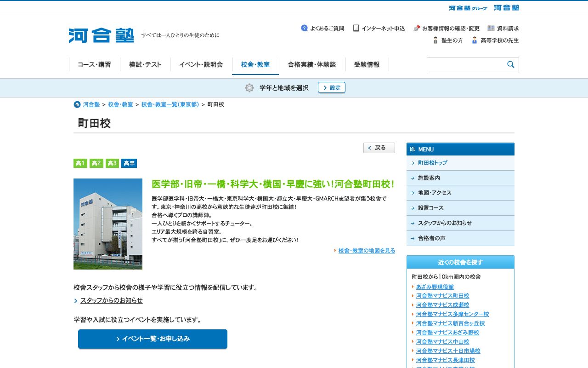Click the search magnifier icon
Image resolution: width=588 pixels, height=368 pixels.
(511, 64)
